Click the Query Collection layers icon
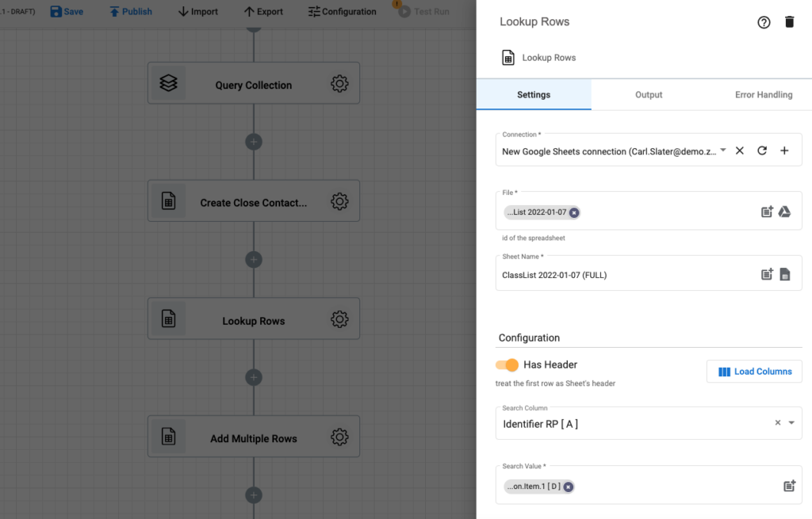Screen dimensions: 812x519 168,82
